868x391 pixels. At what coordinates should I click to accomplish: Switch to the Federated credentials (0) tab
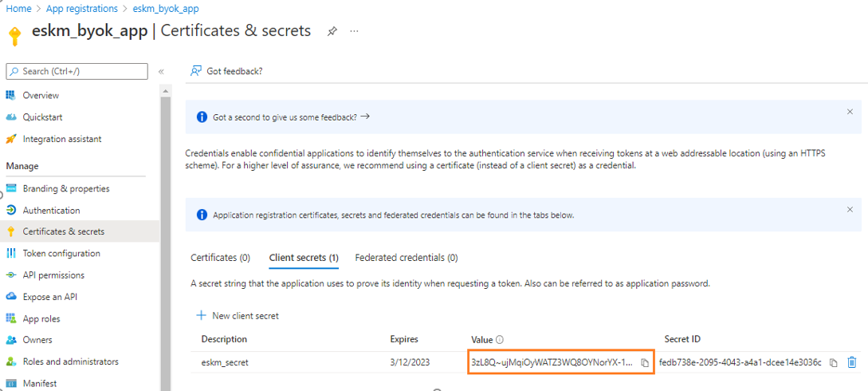pyautogui.click(x=407, y=258)
